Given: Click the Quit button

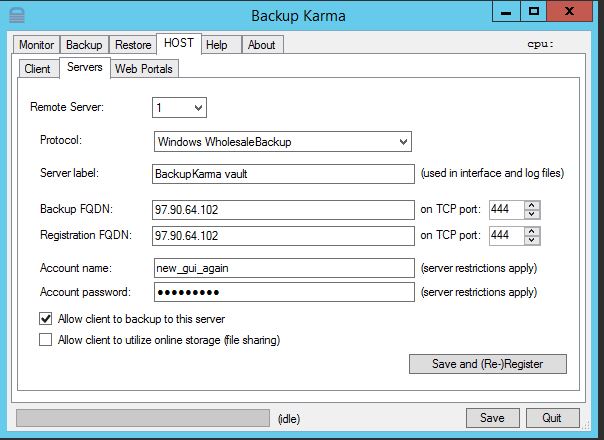Looking at the screenshot, I should coord(552,418).
